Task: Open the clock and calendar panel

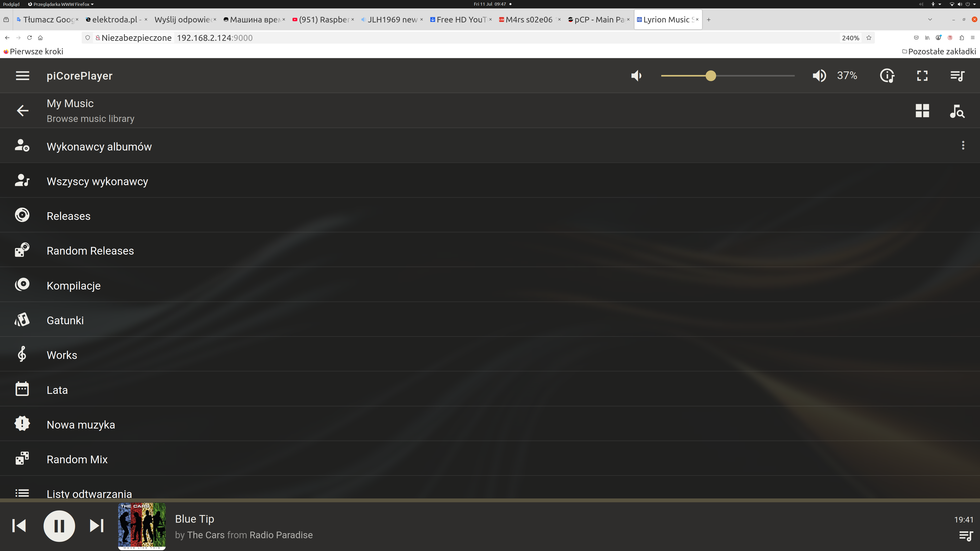Action: (492, 4)
